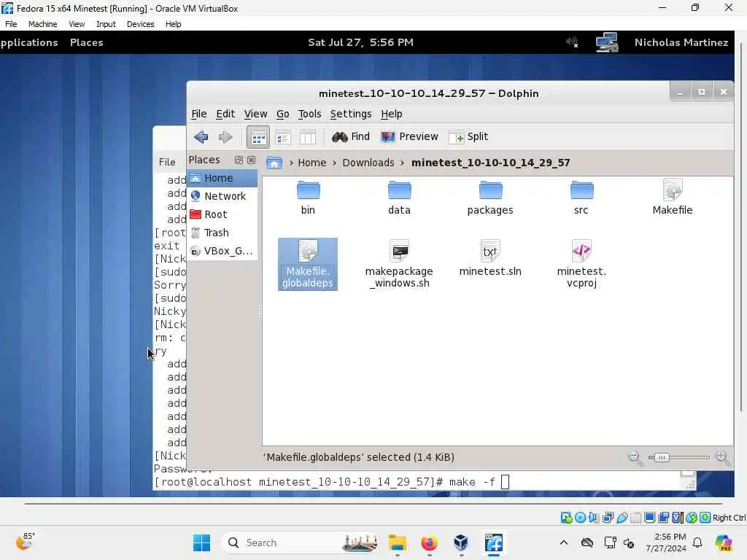Open VirtualBox Devices menu

[140, 24]
